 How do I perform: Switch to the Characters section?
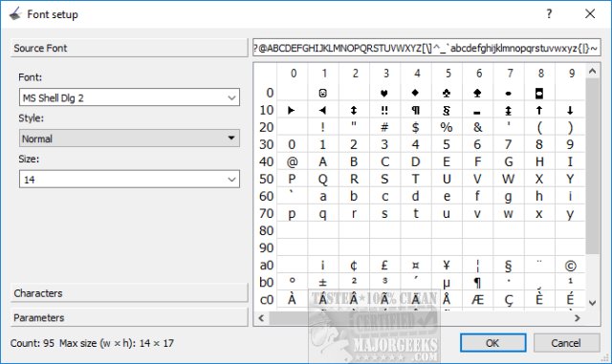[129, 293]
